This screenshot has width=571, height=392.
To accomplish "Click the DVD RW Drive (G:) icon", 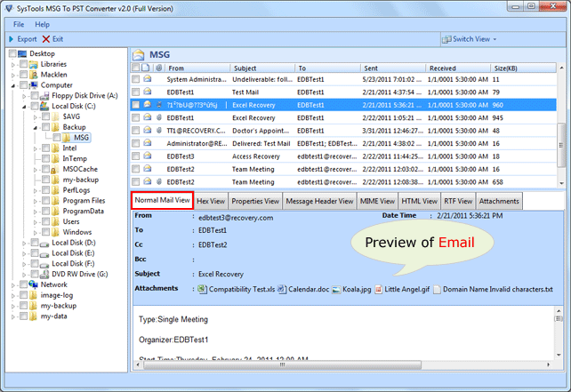I will click(x=44, y=274).
